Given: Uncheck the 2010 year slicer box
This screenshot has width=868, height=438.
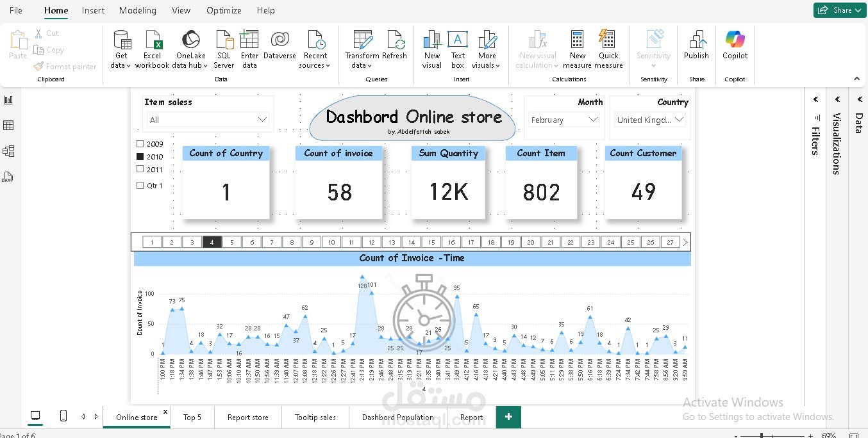Looking at the screenshot, I should tap(140, 156).
